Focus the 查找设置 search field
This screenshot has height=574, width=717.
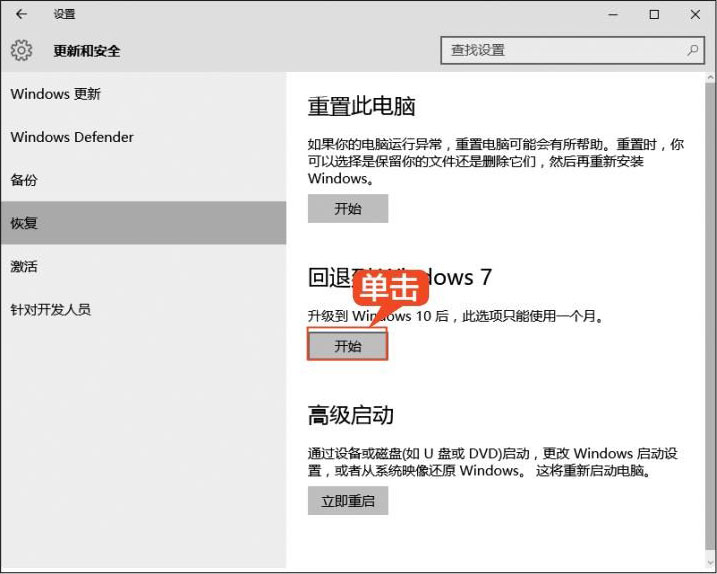[x=560, y=50]
